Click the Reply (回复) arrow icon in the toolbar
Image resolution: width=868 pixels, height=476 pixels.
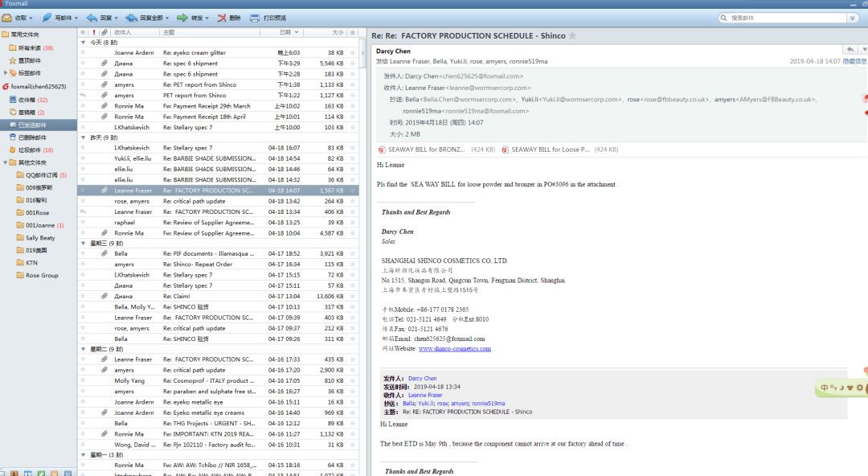[x=92, y=18]
